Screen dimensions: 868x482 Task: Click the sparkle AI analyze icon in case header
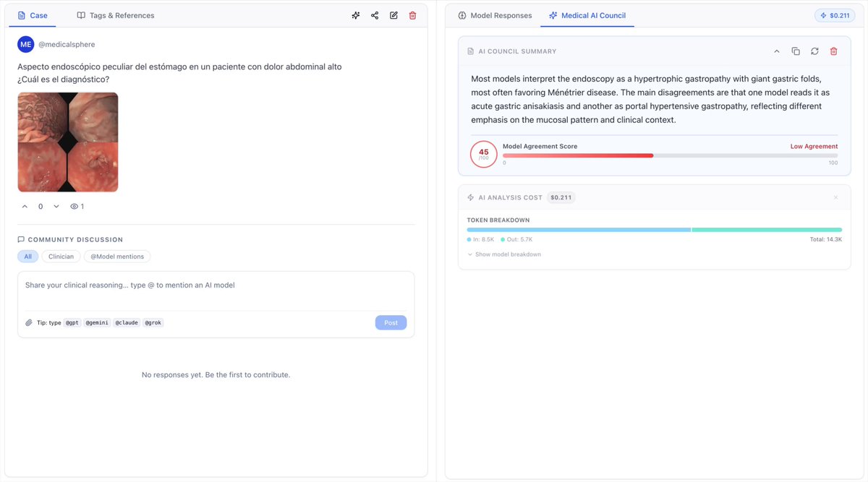[x=356, y=15]
